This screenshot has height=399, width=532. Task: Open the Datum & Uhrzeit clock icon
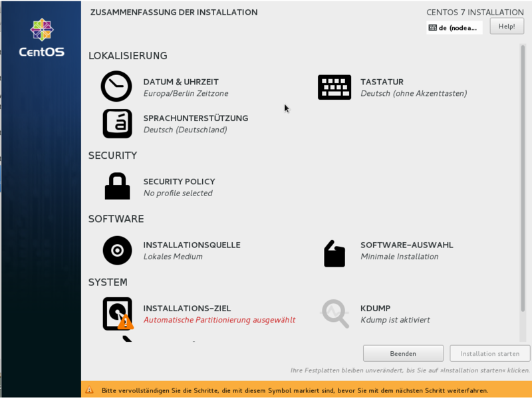[x=116, y=86]
